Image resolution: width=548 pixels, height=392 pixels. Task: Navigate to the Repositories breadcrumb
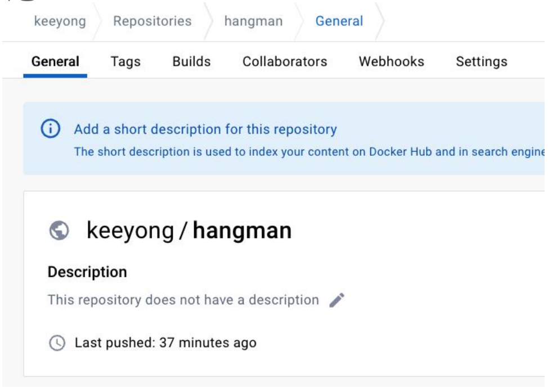tap(152, 21)
